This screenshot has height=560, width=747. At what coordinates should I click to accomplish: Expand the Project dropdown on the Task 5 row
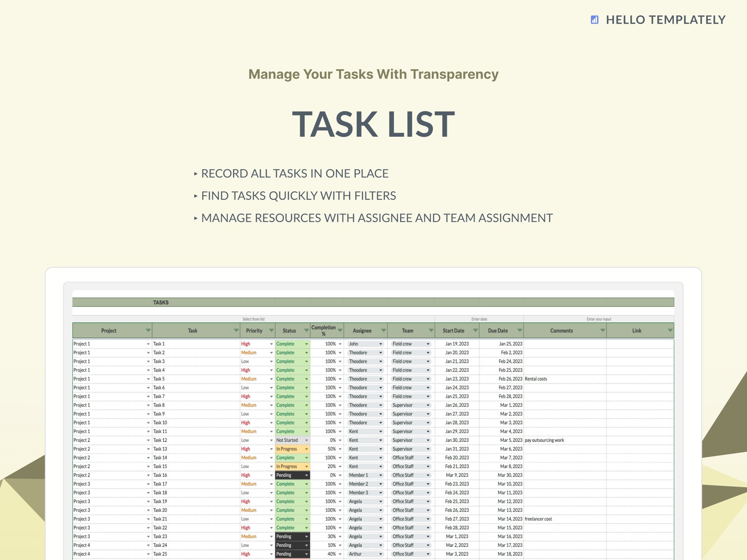pos(148,379)
